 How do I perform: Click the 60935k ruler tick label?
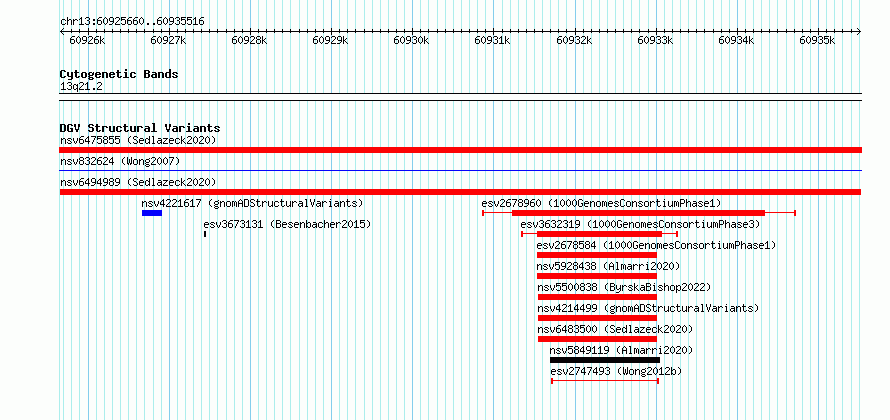[x=818, y=40]
